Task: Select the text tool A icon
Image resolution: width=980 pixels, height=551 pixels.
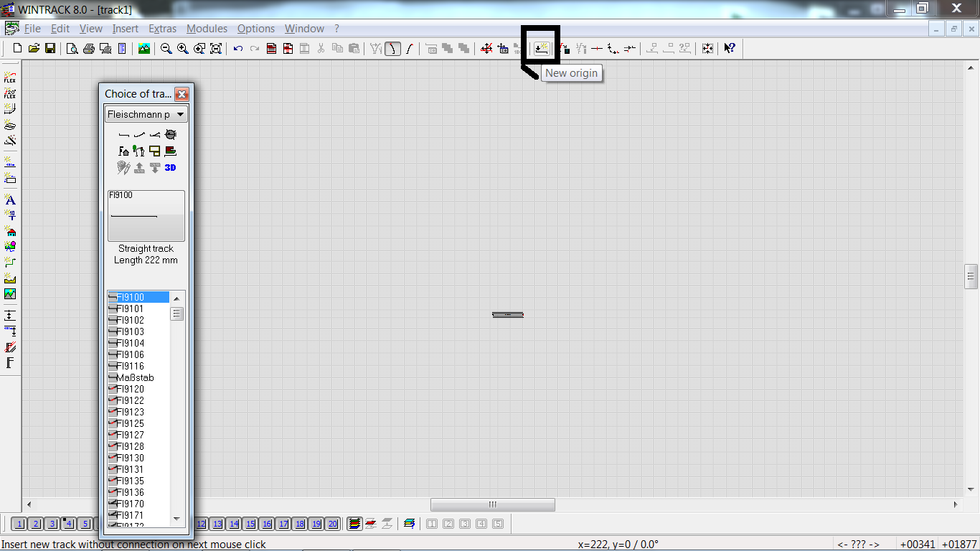Action: 10,199
